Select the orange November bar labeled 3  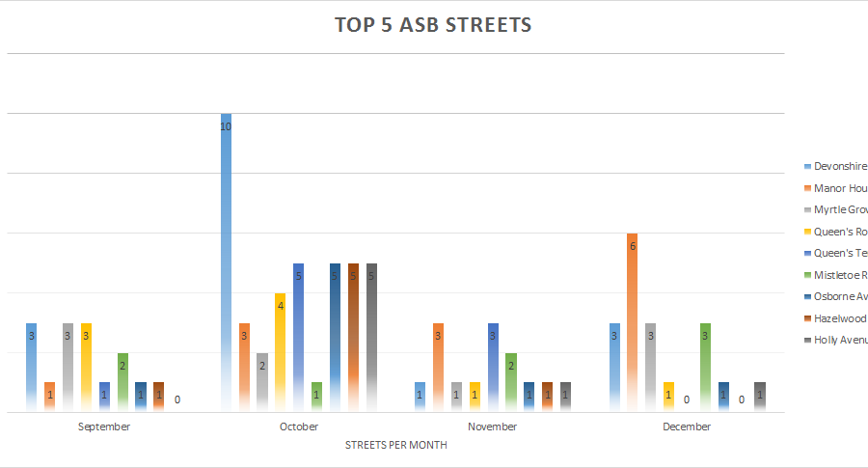438,368
